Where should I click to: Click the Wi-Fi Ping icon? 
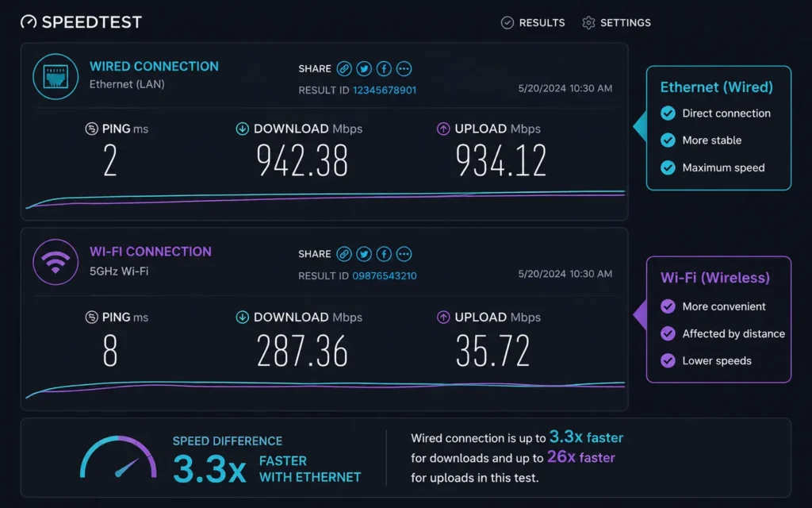pos(92,317)
